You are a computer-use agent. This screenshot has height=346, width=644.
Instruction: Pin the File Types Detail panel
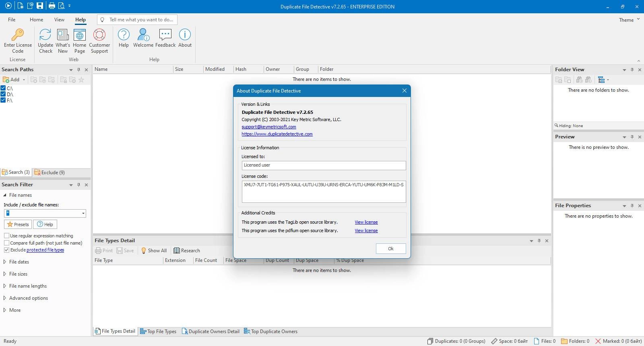pyautogui.click(x=539, y=241)
